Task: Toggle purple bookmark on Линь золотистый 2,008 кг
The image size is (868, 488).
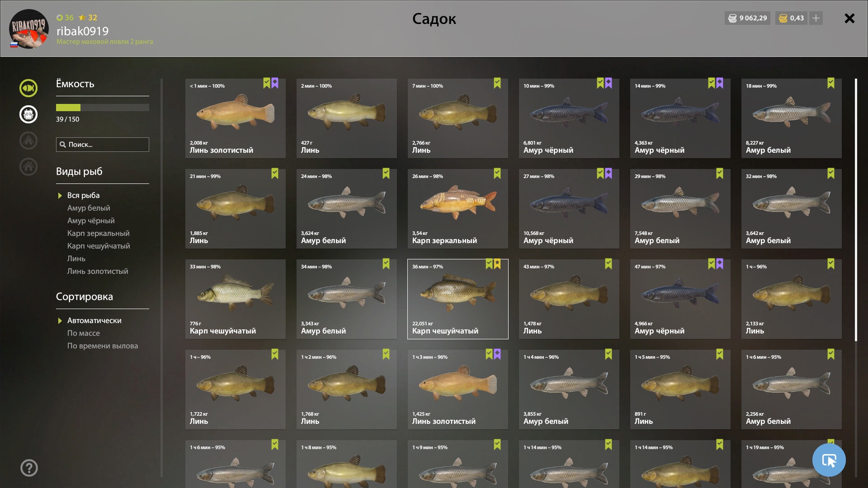Action: coord(275,83)
